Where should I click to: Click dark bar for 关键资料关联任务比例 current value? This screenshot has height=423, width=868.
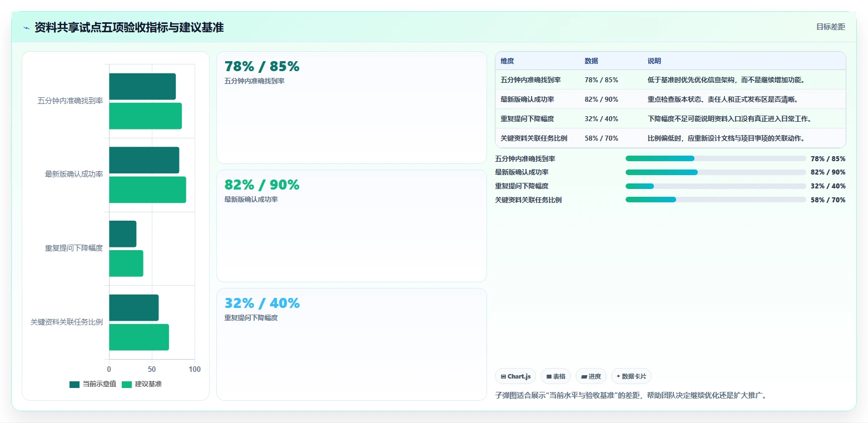(133, 308)
